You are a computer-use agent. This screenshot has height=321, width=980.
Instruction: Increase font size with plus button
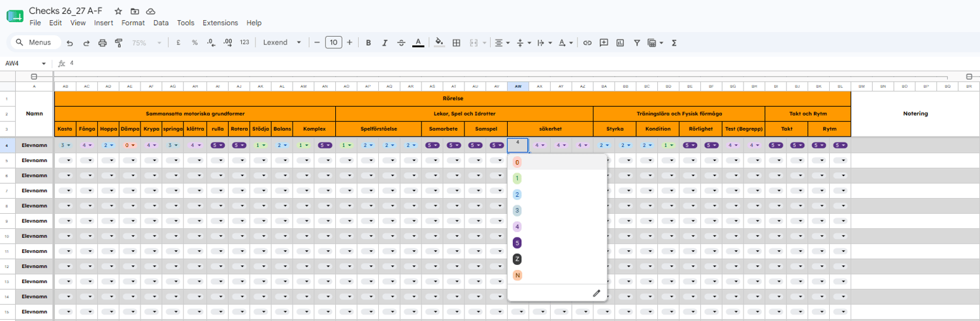coord(350,42)
